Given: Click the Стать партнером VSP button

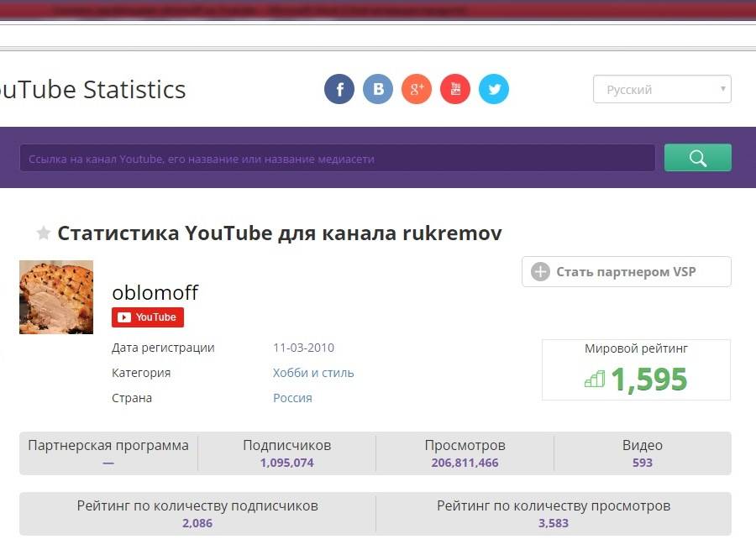Looking at the screenshot, I should (x=627, y=272).
